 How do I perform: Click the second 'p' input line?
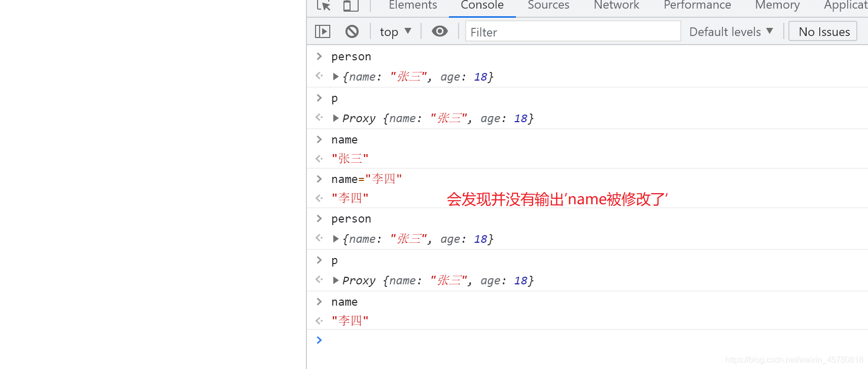[334, 261]
